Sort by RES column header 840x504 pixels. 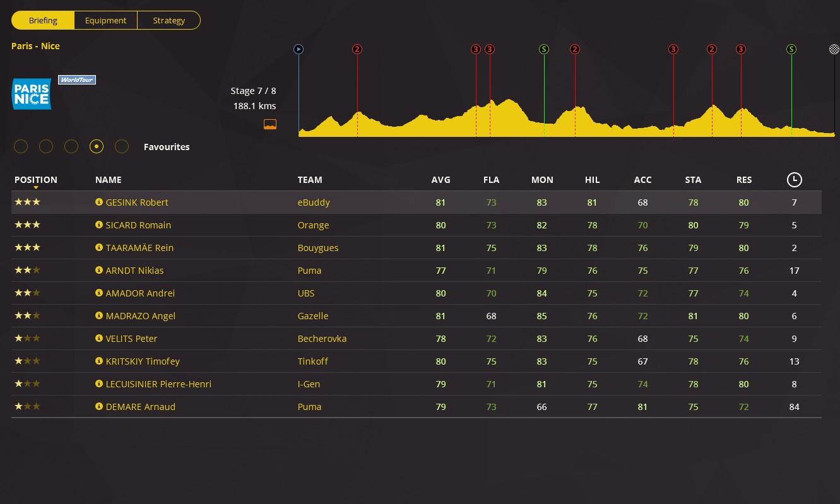744,180
